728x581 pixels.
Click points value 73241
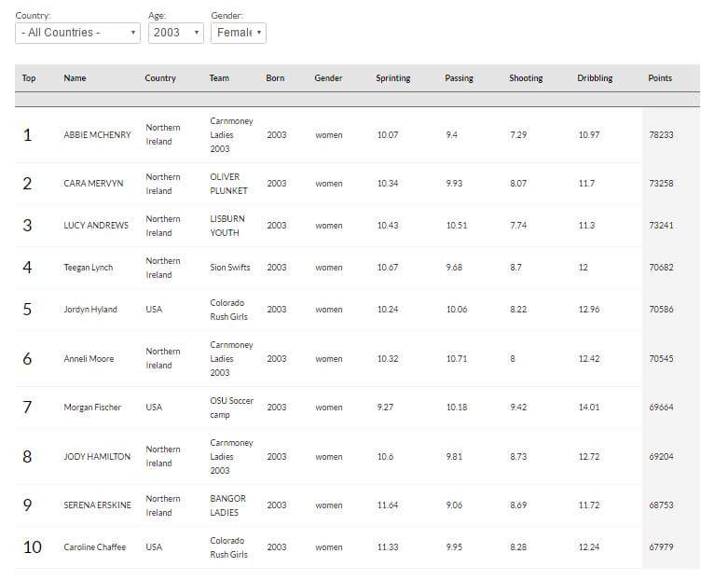(661, 226)
